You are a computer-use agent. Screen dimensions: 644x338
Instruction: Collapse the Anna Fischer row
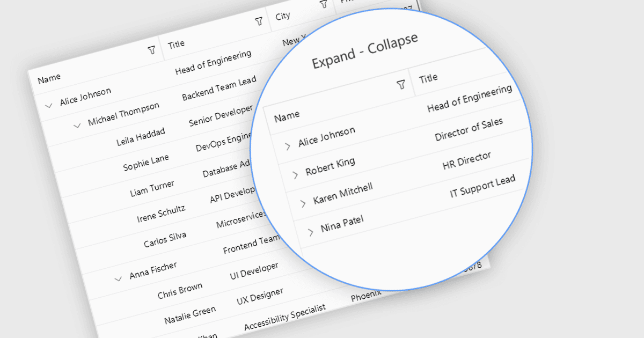click(x=118, y=278)
